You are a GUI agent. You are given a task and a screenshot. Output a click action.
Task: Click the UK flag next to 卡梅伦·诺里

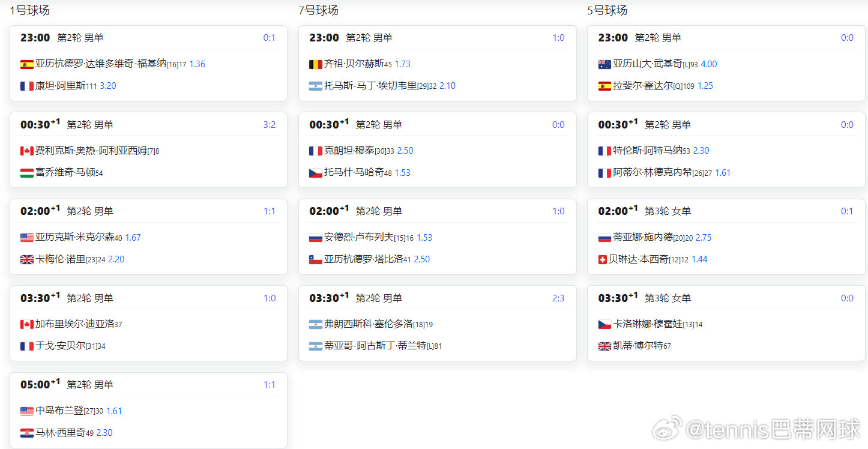click(x=27, y=259)
